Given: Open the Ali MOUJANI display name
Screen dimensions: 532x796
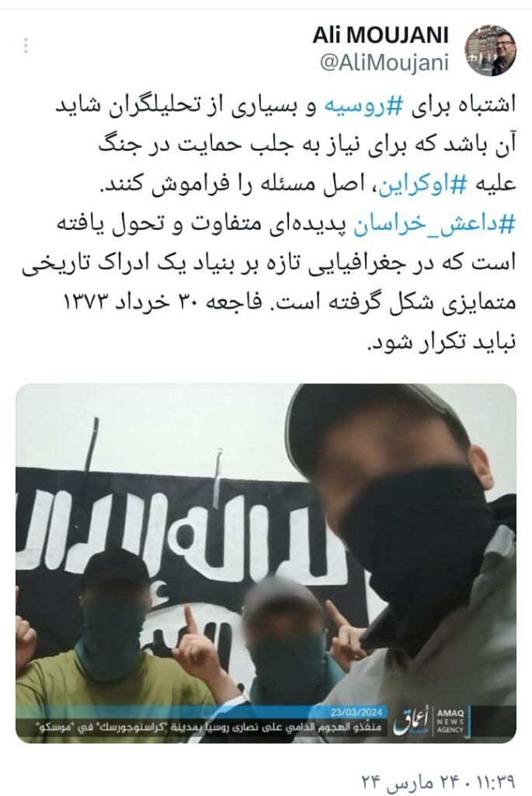Looking at the screenshot, I should click(381, 35).
